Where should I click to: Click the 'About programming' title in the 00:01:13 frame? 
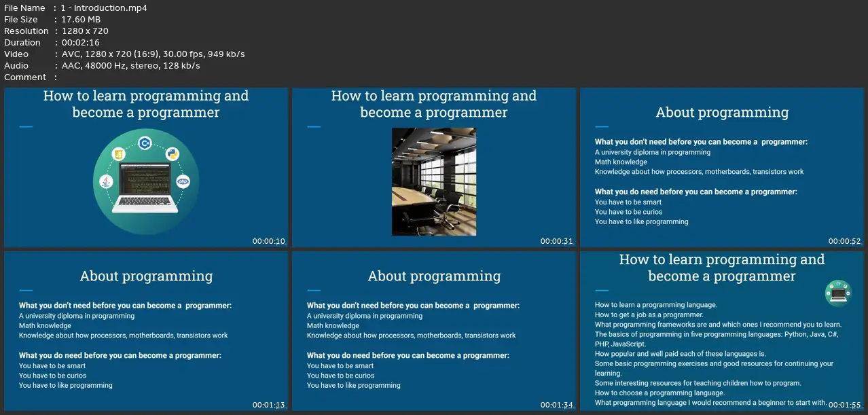146,276
